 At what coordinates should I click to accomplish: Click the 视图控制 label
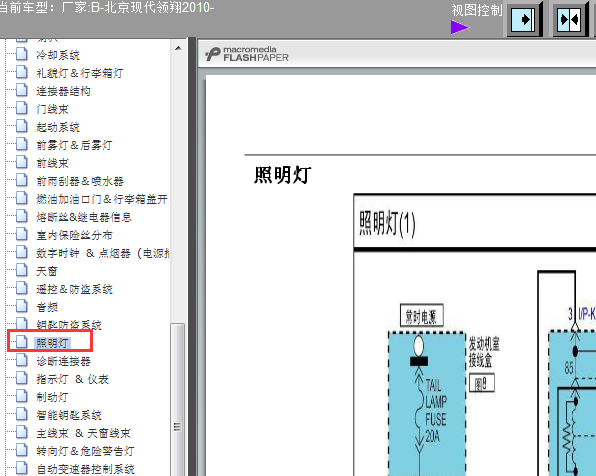point(477,10)
